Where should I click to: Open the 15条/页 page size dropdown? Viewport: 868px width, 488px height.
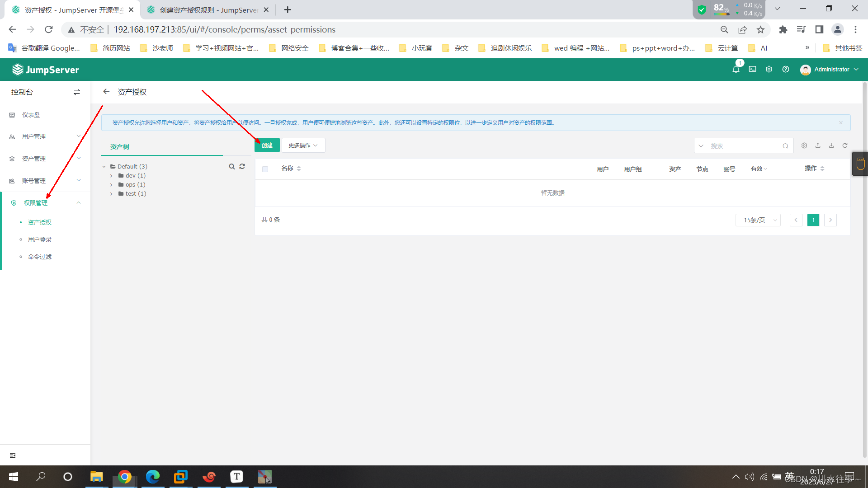click(758, 220)
